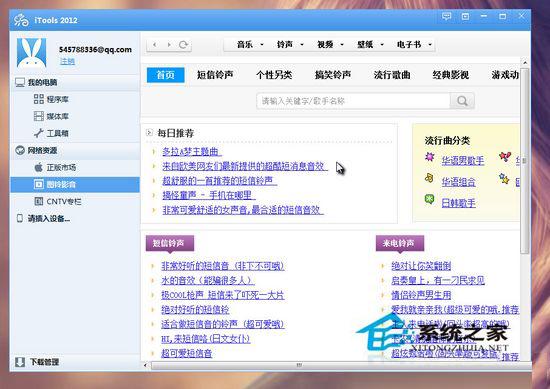550x389 pixels.
Task: Open 媒体库 in the sidebar
Action: (51, 116)
